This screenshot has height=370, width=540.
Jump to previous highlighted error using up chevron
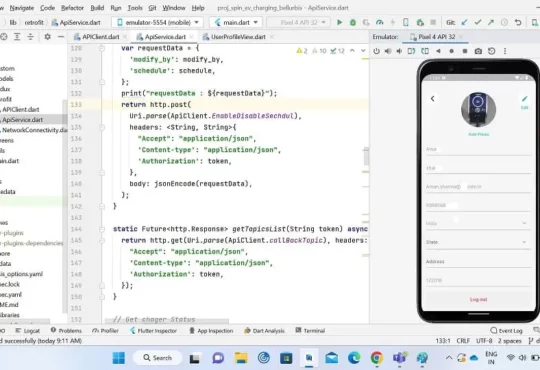pyautogui.click(x=352, y=51)
